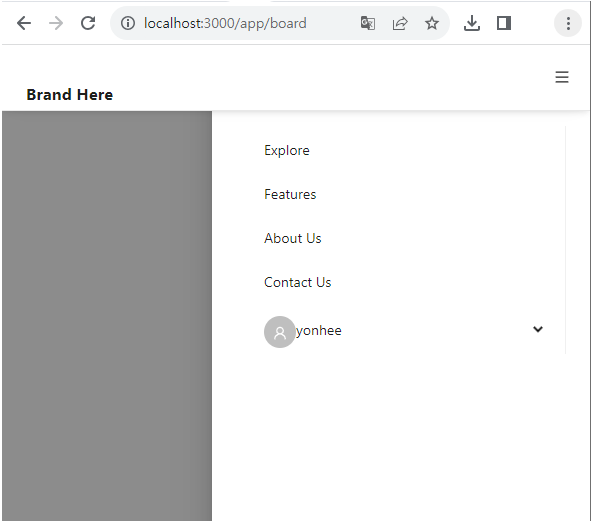Open the browser downloads icon

click(472, 23)
